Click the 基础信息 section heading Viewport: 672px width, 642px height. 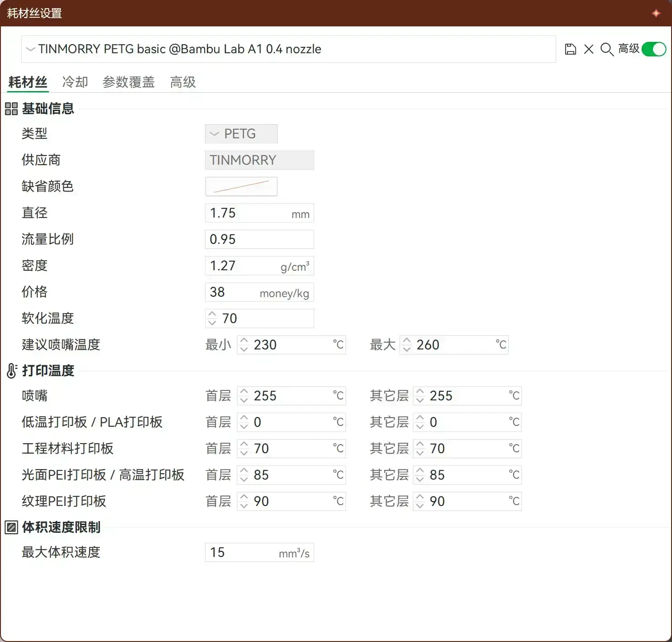point(48,109)
